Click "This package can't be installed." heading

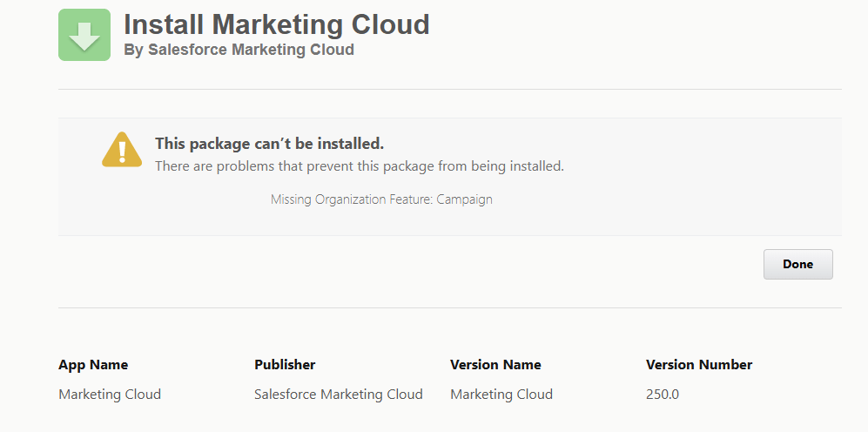tap(269, 143)
